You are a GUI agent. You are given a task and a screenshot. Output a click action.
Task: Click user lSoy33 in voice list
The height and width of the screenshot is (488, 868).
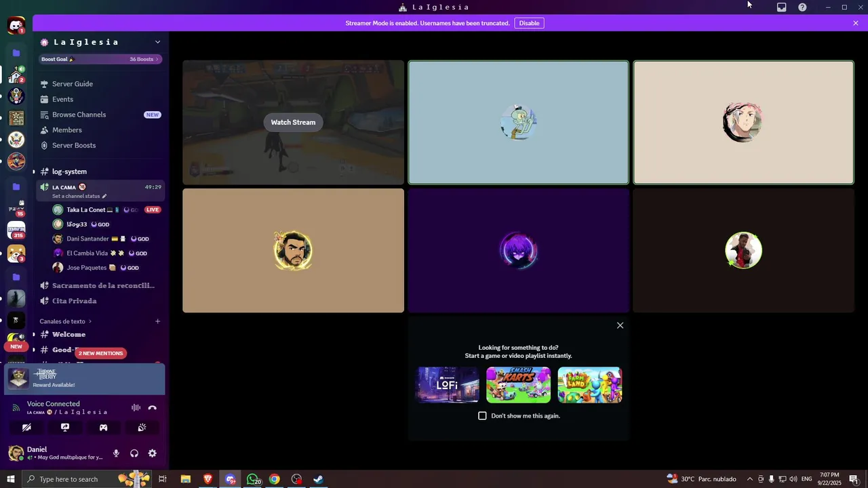pos(107,224)
